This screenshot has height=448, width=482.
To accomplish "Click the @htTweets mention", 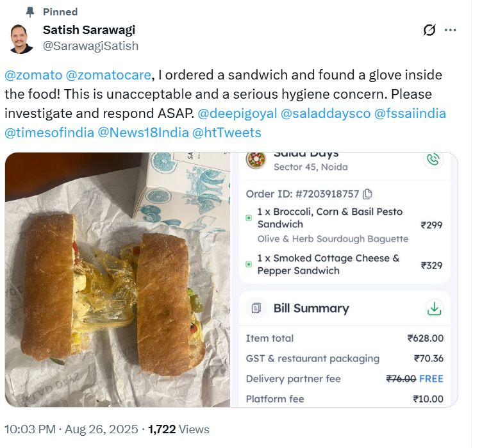I will click(x=226, y=133).
